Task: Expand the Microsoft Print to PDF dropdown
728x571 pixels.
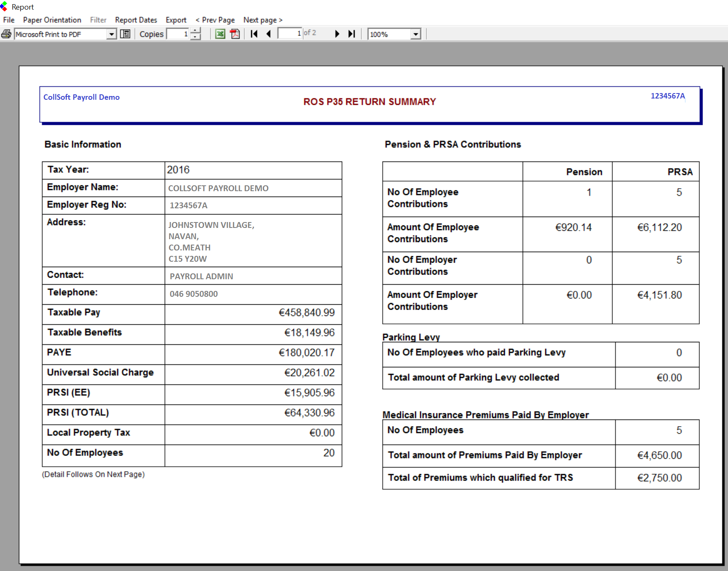Action: coord(111,34)
